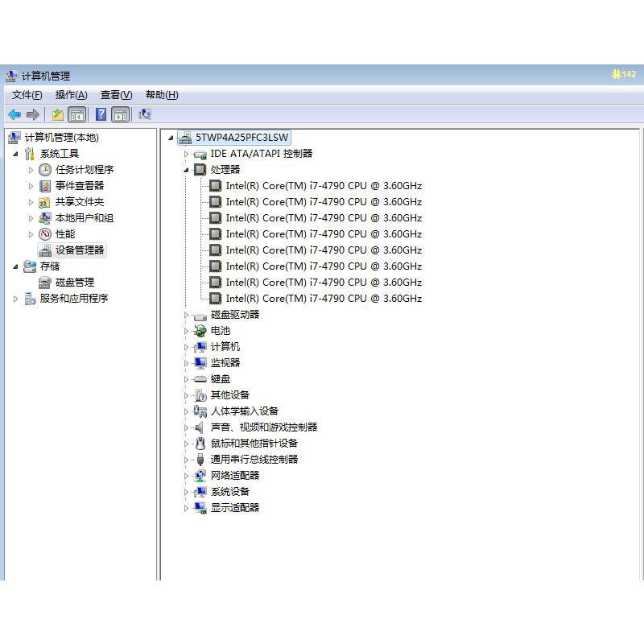Viewport: 644px width, 644px height.
Task: Click the 通用串行总线控制器 USB icon
Action: point(200,460)
